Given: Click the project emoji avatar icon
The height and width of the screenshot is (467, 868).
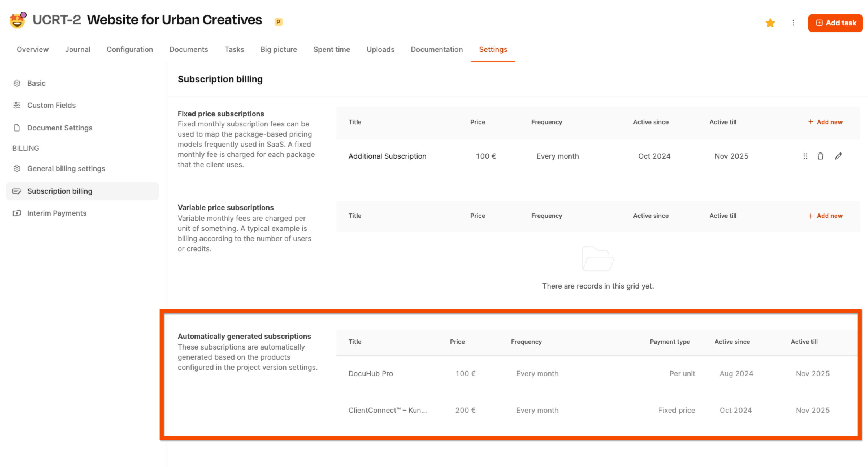Looking at the screenshot, I should coord(18,21).
